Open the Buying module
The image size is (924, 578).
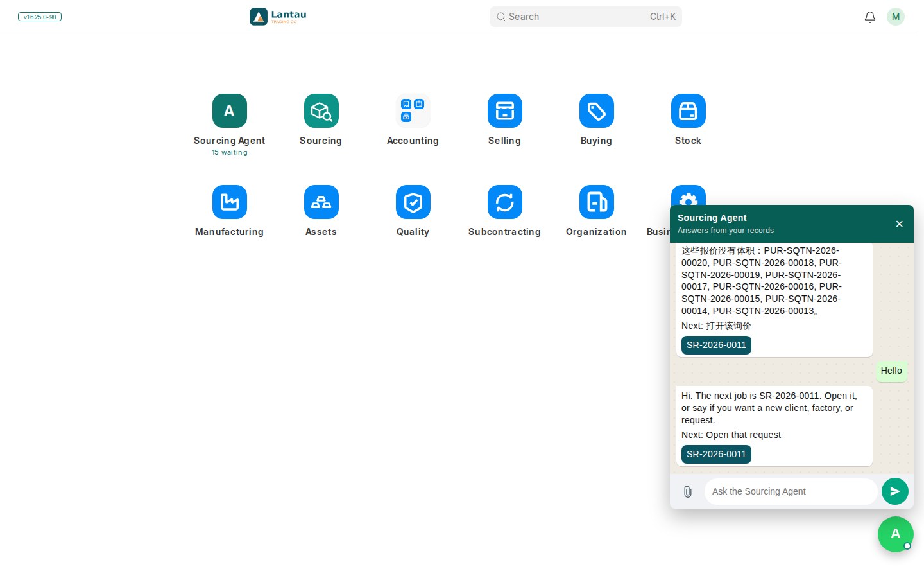pos(596,111)
